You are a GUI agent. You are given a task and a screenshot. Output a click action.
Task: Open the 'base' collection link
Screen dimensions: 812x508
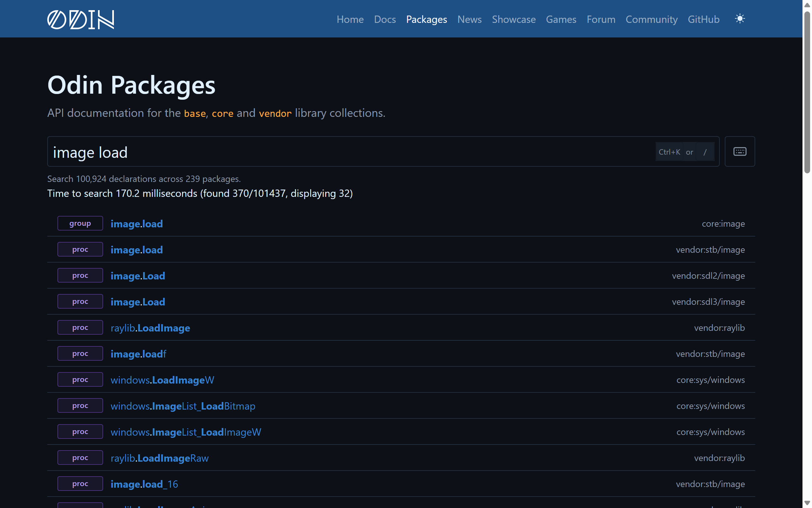pyautogui.click(x=195, y=113)
